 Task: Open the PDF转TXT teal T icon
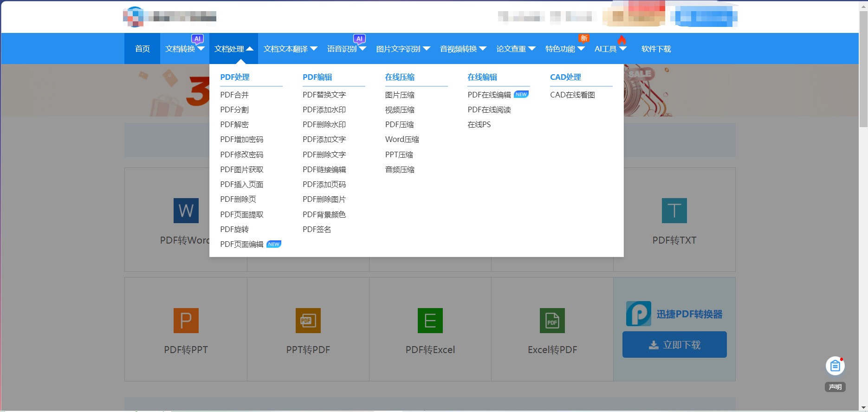coord(674,211)
